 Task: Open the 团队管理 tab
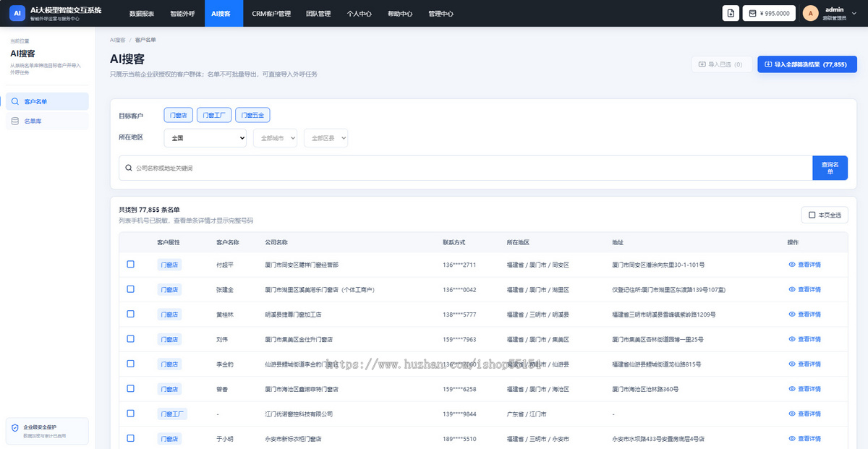pos(318,13)
